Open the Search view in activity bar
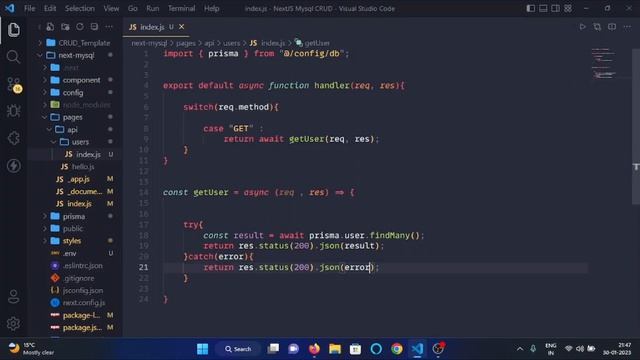Viewport: 640px width, 360px height. pyautogui.click(x=13, y=57)
